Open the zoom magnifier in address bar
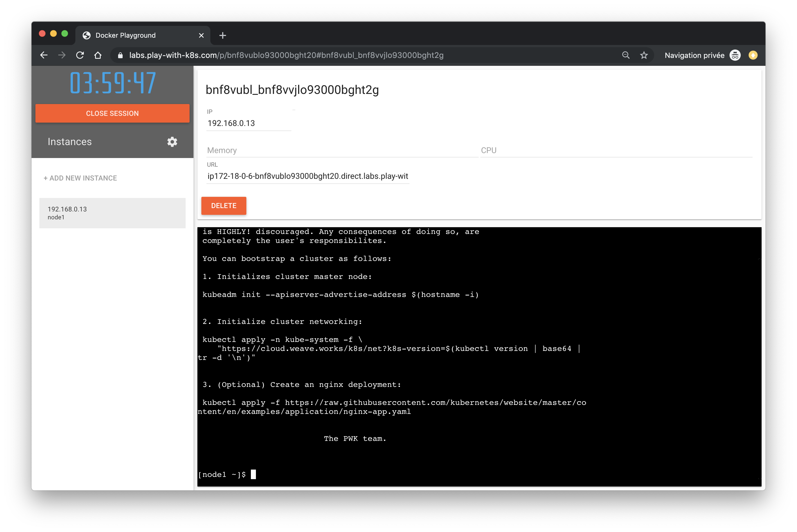Viewport: 797px width, 532px height. (626, 55)
